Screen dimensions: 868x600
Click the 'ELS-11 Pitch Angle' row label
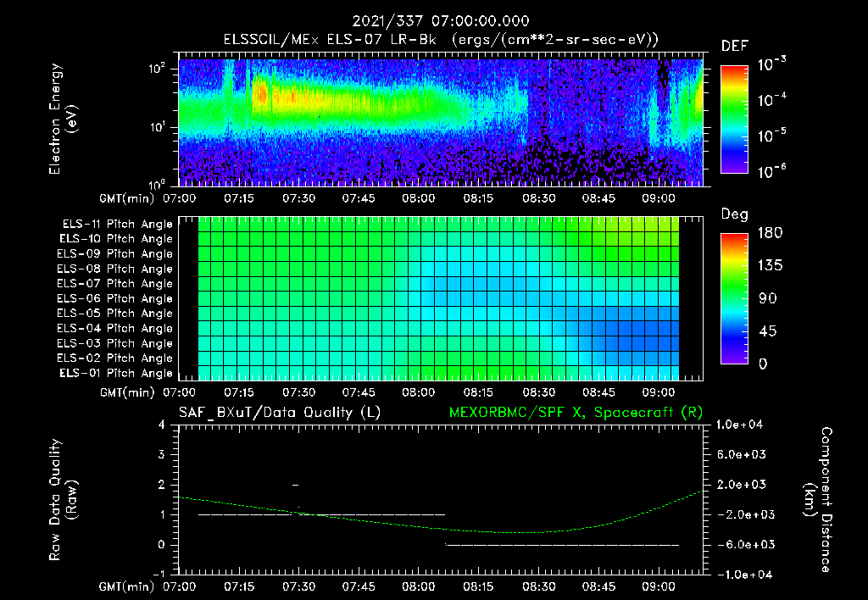click(x=117, y=225)
